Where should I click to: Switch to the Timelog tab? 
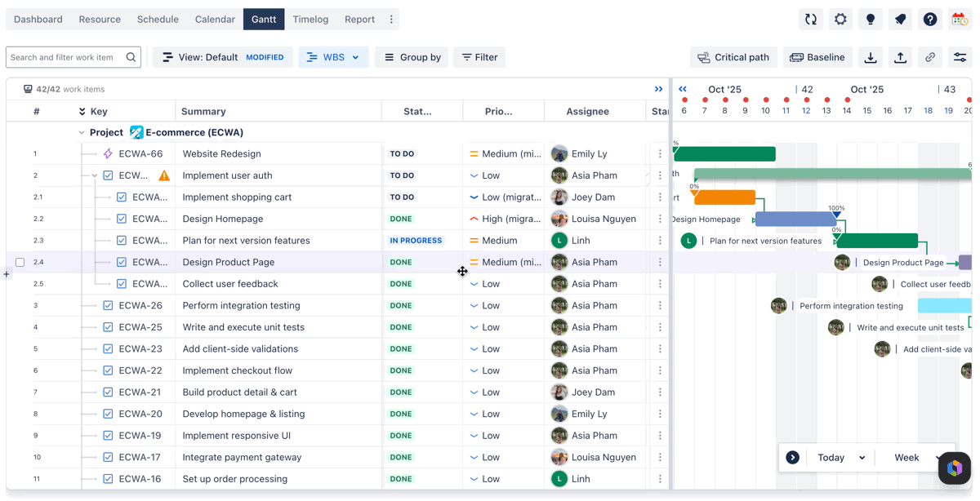(x=310, y=20)
